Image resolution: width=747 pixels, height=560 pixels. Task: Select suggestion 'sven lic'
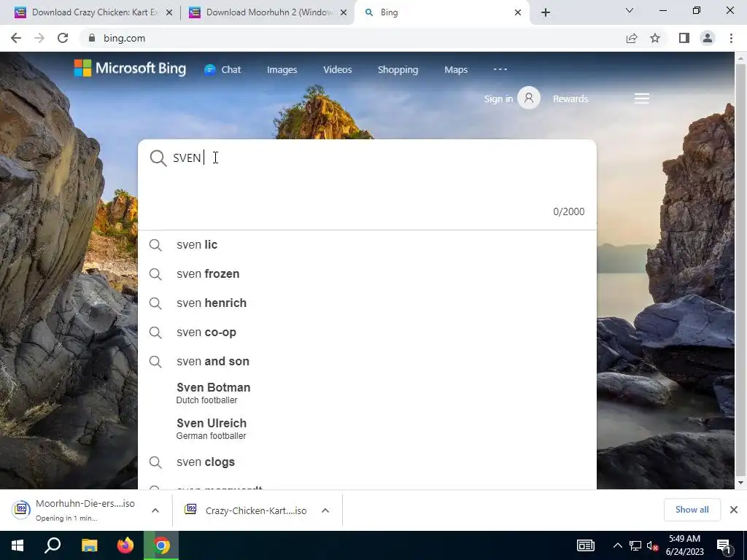[x=367, y=244]
